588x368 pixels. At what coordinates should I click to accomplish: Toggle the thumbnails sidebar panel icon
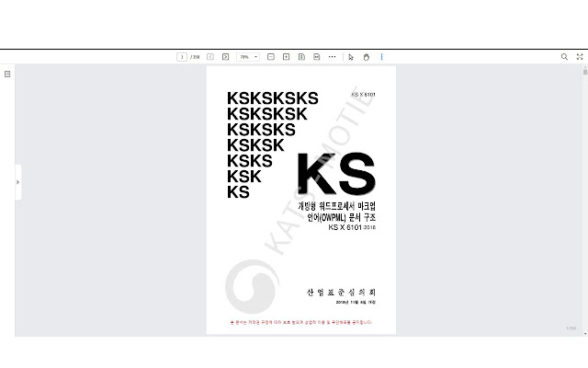pos(7,74)
